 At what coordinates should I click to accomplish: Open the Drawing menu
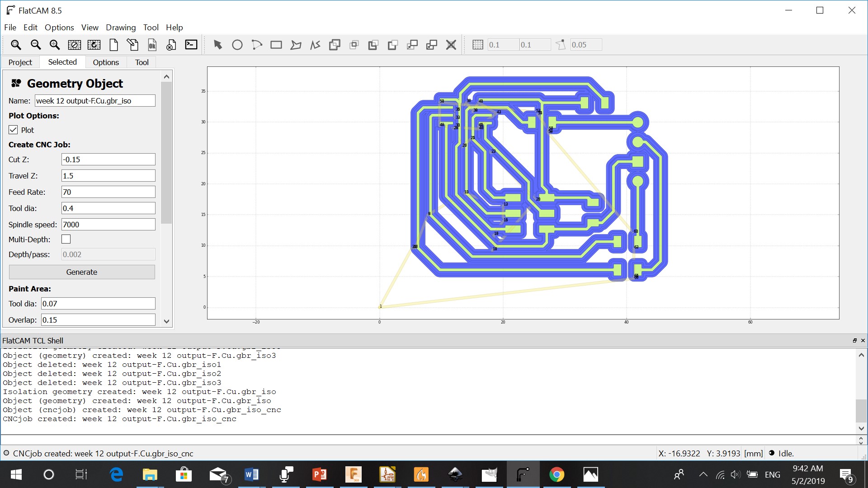point(120,28)
